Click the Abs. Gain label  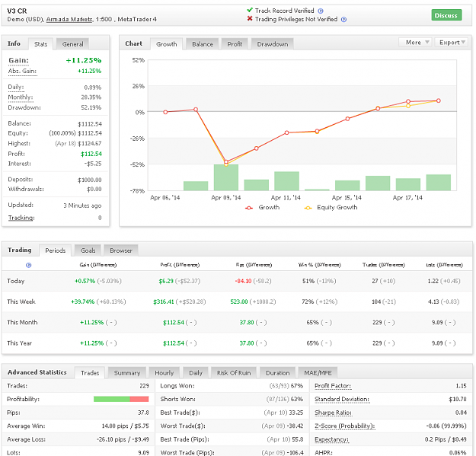(x=22, y=72)
